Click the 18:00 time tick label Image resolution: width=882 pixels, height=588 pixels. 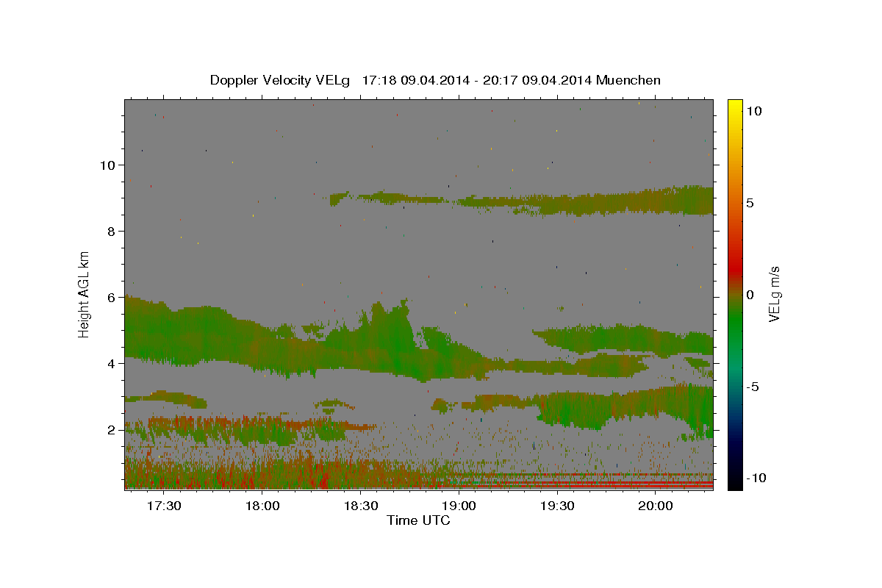click(262, 506)
